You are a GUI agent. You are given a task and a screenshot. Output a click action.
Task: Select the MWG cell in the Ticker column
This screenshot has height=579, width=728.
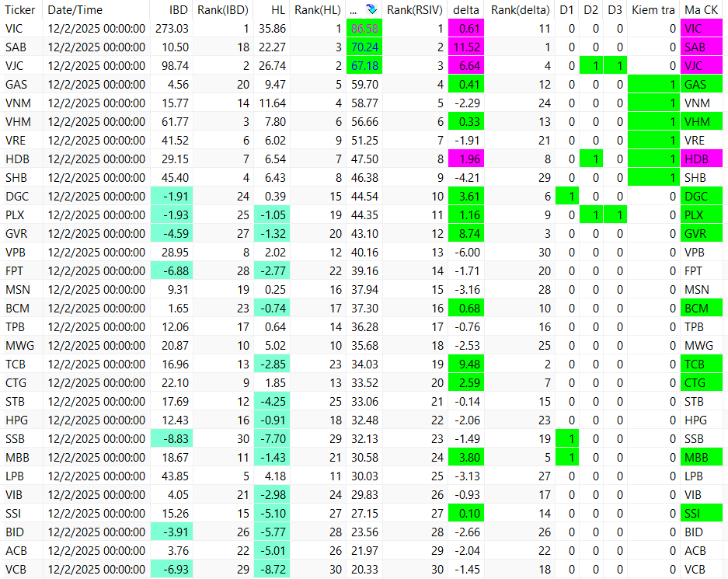point(20,345)
